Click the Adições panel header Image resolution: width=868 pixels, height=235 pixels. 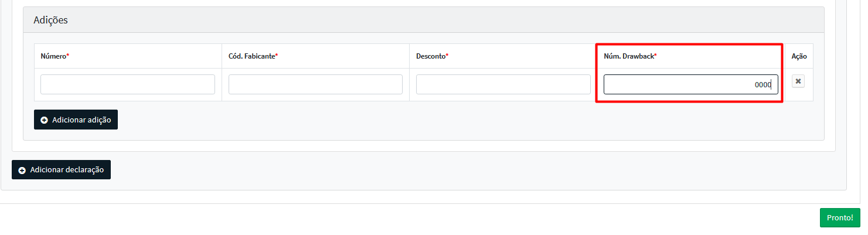coord(423,20)
